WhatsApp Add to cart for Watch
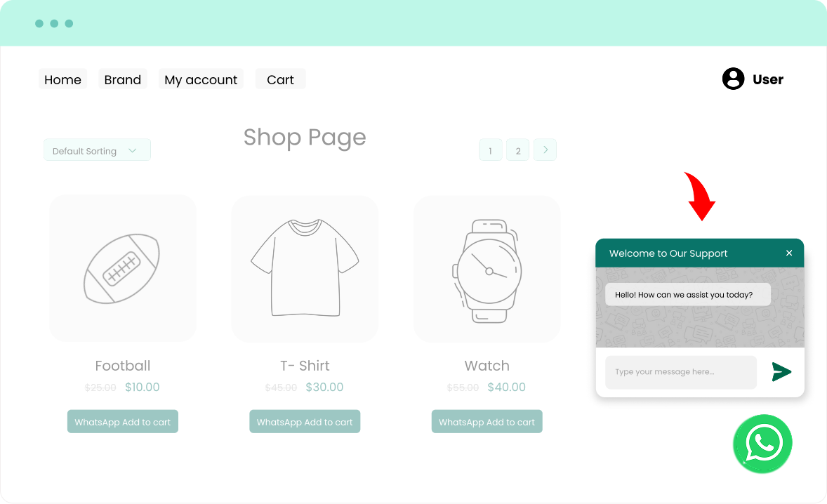The width and height of the screenshot is (827, 504). 487,422
